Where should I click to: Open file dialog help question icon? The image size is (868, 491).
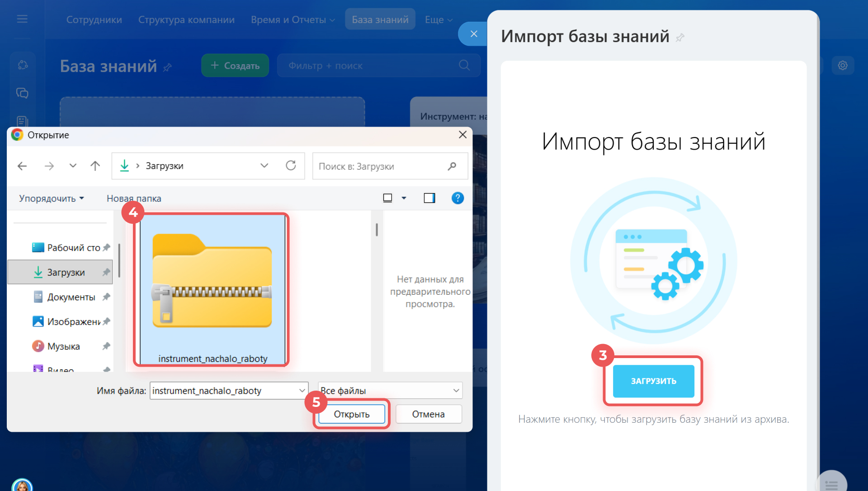click(458, 198)
